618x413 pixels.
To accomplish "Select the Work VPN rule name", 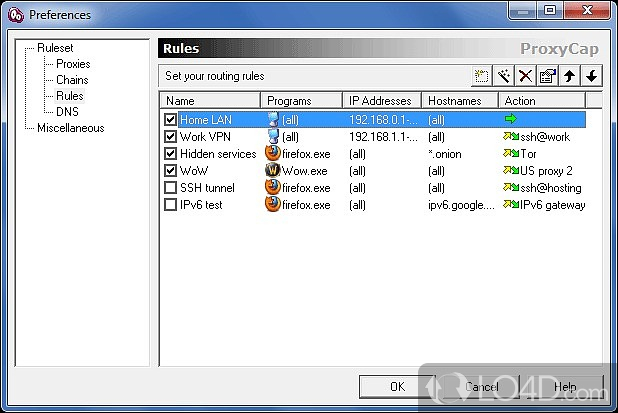I will pyautogui.click(x=205, y=136).
